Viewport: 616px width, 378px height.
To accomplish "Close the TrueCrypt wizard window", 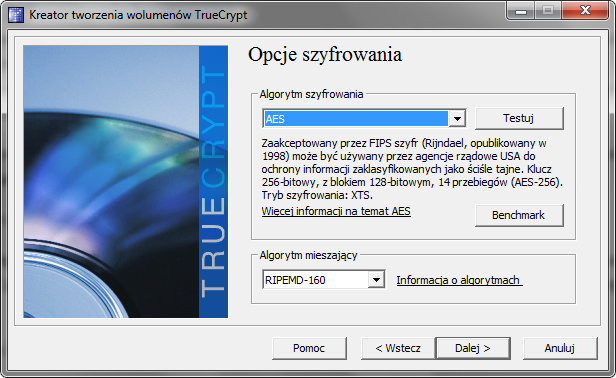I will [585, 11].
